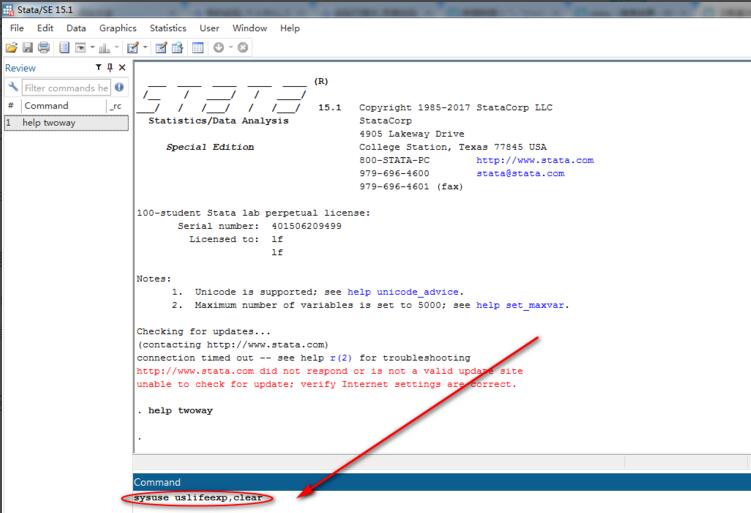Click the Command panel title bar
Screen dimensions: 751x513
pos(442,482)
